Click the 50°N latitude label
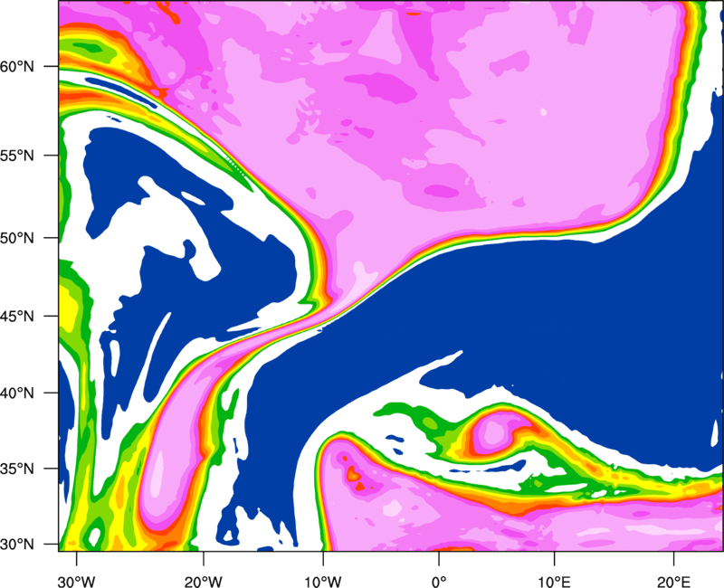Screen dimensions: 724x588 [17, 238]
